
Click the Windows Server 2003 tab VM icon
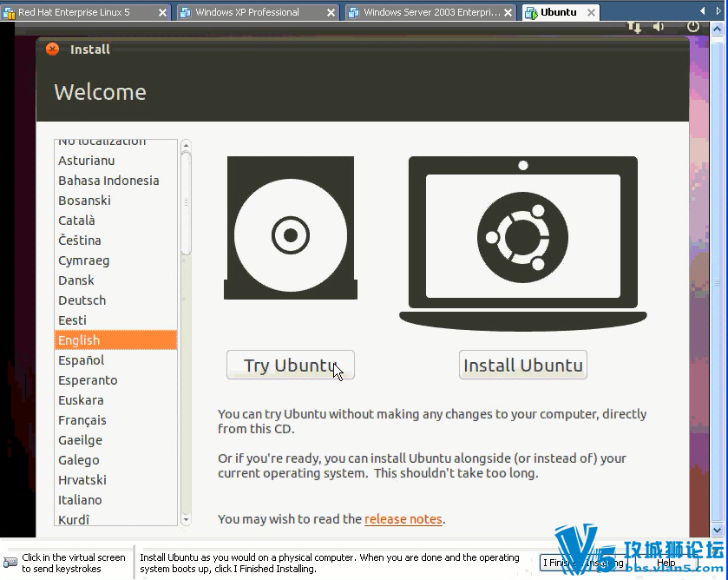(x=354, y=12)
